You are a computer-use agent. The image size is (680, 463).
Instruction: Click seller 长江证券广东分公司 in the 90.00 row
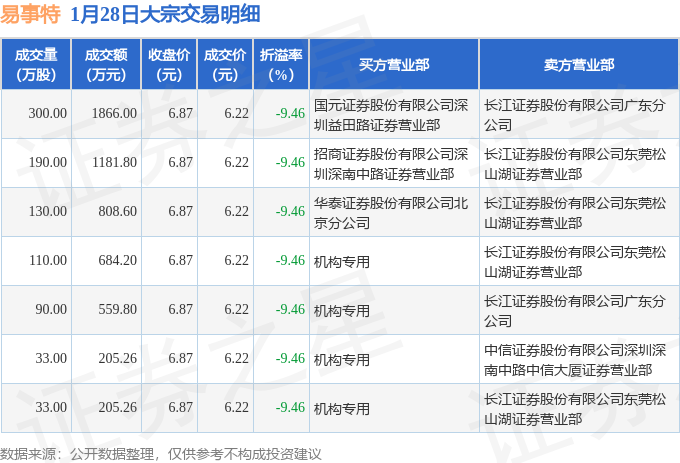(x=575, y=311)
